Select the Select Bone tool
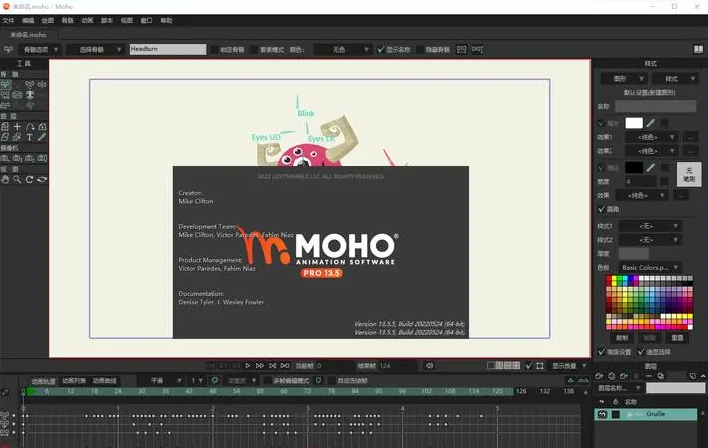 point(5,85)
